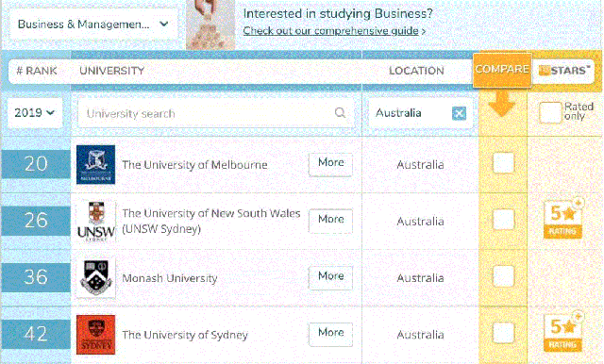Enable the Rated only checkbox

point(549,112)
